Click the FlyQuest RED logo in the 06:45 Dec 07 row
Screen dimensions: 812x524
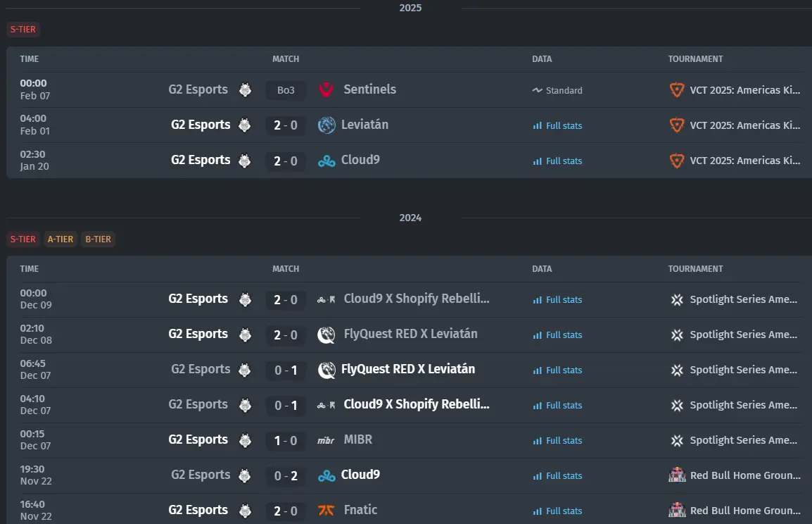[326, 370]
